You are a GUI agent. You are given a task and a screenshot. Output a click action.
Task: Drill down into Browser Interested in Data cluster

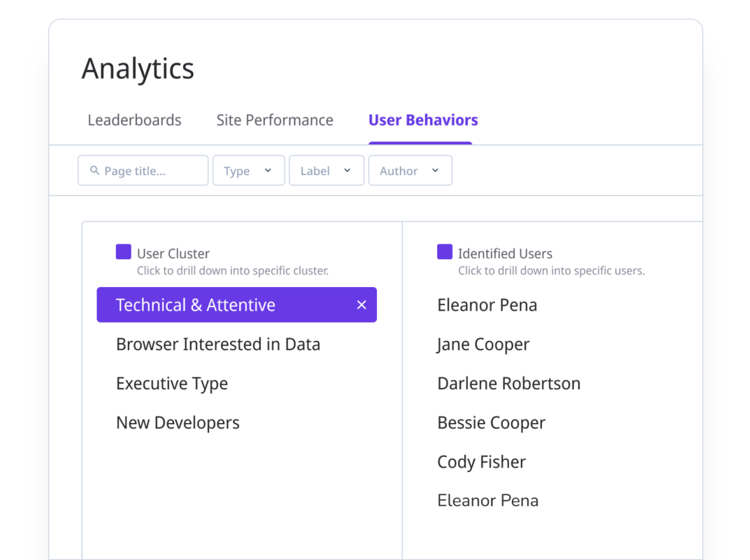point(218,344)
